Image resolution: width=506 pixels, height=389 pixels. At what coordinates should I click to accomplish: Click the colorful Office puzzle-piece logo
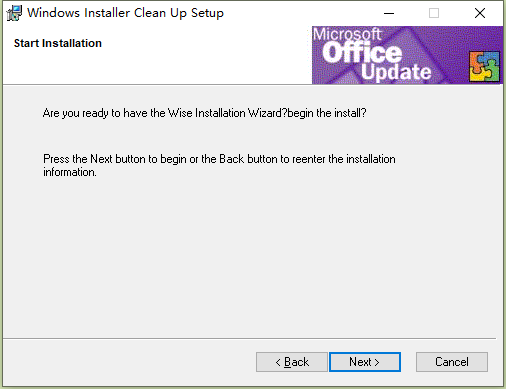pyautogui.click(x=484, y=66)
